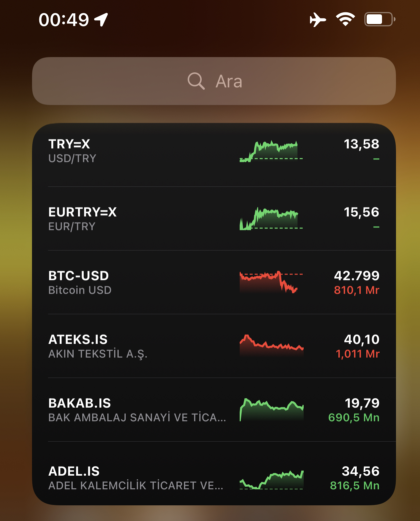Tap the 810,1 Mr red value for BTC-USD
Viewport: 420px width, 521px height.
(x=357, y=290)
